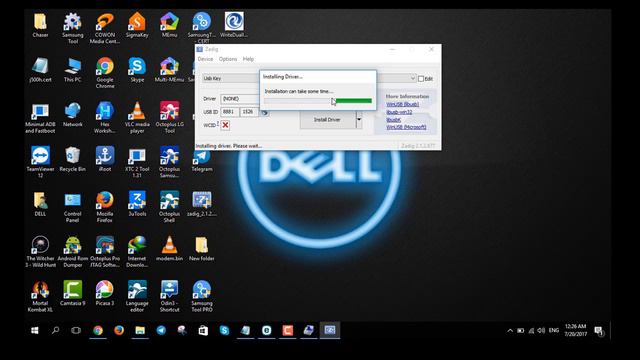Viewport: 640px width, 360px height.
Task: Follow the libusb-win32 link
Action: coord(399,112)
